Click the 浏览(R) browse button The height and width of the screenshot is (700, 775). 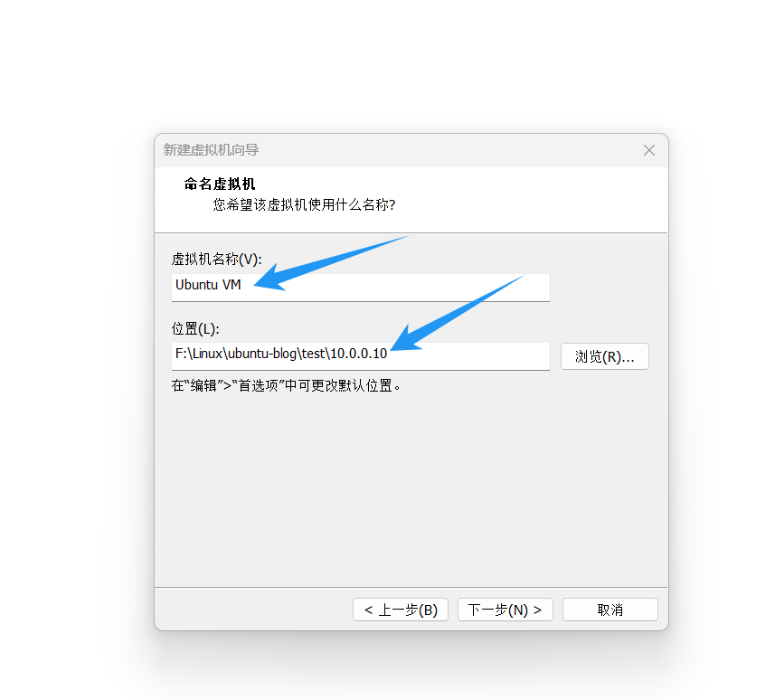click(604, 356)
